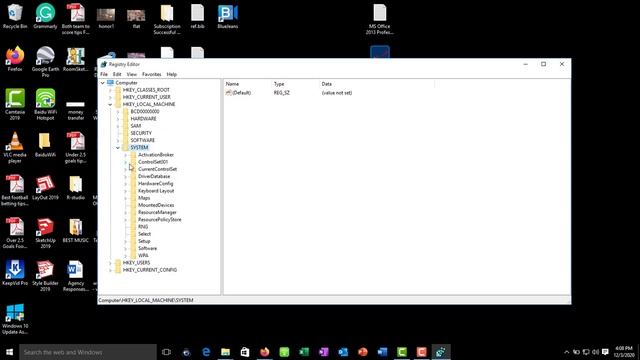Select the HardwareConfig key
The image size is (640, 360).
point(156,184)
